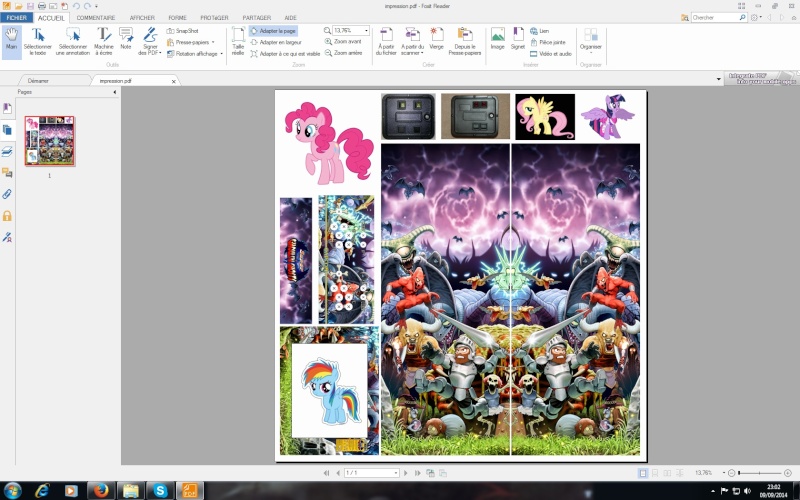
Task: Close the impression.pdf tab
Action: (173, 81)
